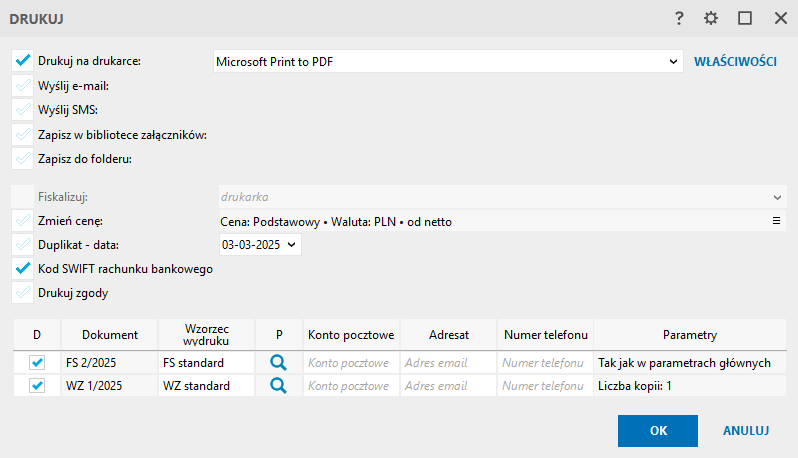Open the Duplikat date dropdown

point(291,244)
